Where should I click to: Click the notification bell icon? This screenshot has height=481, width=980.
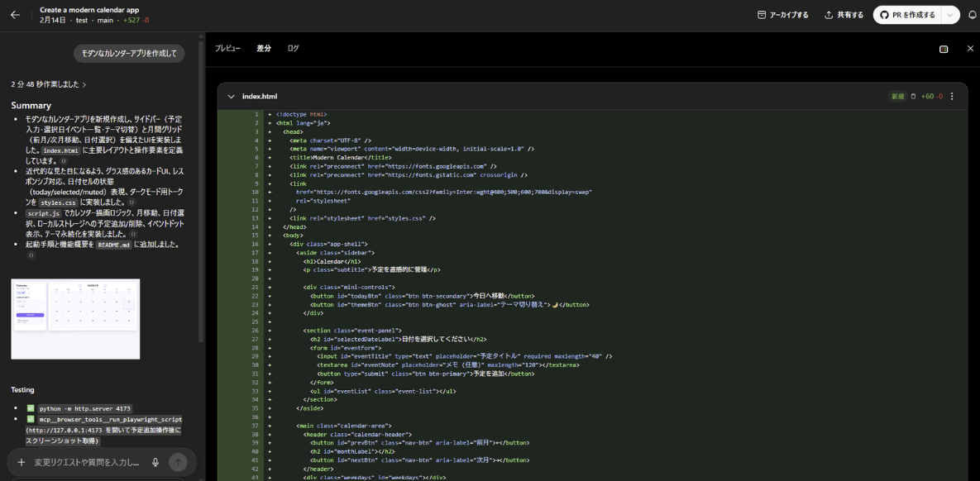pos(973,15)
